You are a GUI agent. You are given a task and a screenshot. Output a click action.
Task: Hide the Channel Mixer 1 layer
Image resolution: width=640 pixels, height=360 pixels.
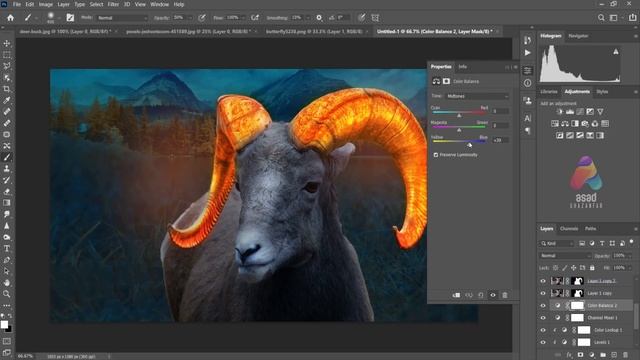click(x=543, y=318)
